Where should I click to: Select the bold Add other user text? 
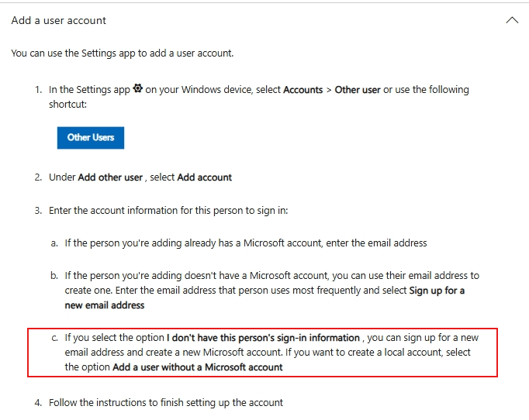coord(110,177)
